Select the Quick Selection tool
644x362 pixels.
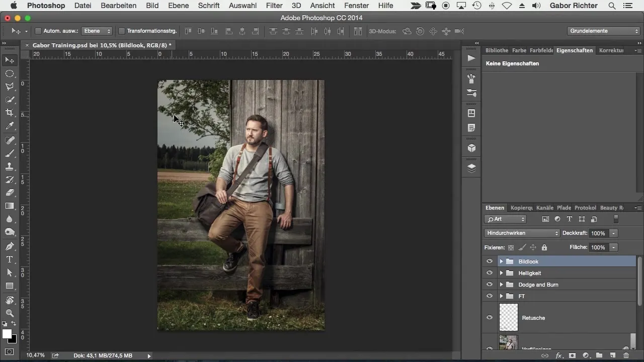point(10,100)
